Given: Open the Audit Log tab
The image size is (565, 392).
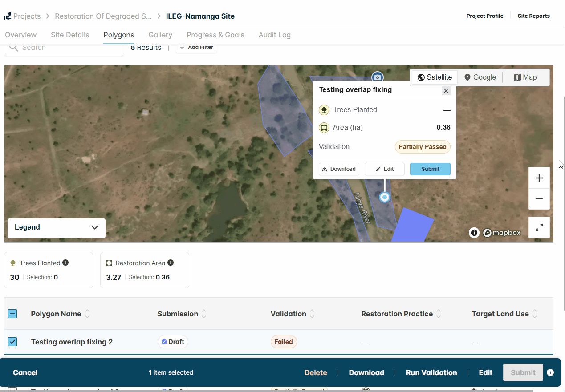Looking at the screenshot, I should 275,35.
